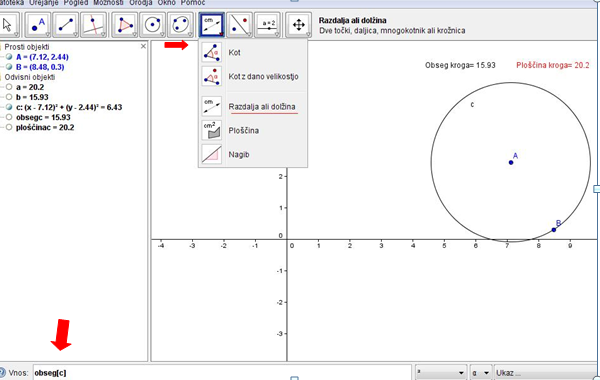The height and width of the screenshot is (380, 600).
Task: Select circle equation c in algebra view
Action: pos(69,107)
